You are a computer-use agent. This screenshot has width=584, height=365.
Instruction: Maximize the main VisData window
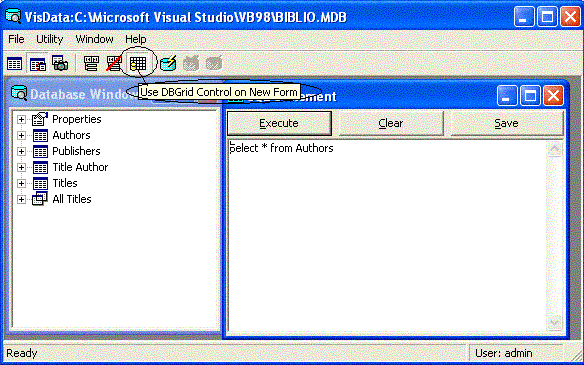(547, 17)
